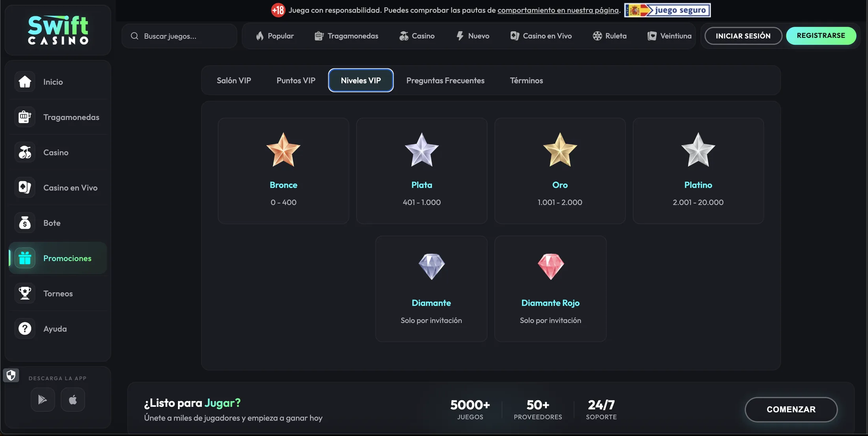
Task: Switch to the Salón VIP tab
Action: (x=234, y=80)
